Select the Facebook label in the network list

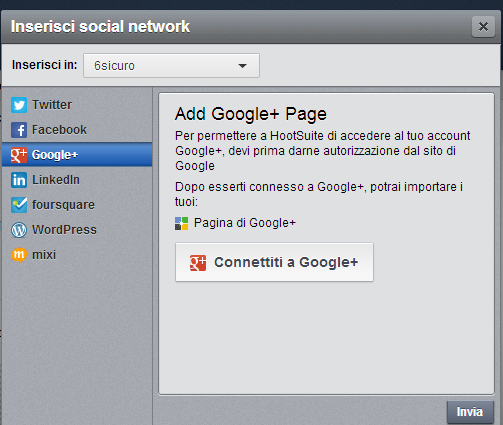point(59,130)
